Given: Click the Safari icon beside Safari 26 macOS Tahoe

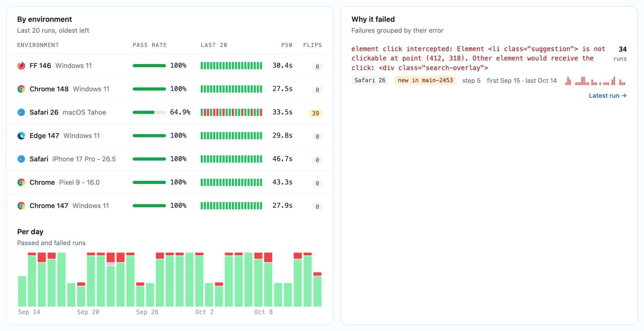Looking at the screenshot, I should [21, 112].
